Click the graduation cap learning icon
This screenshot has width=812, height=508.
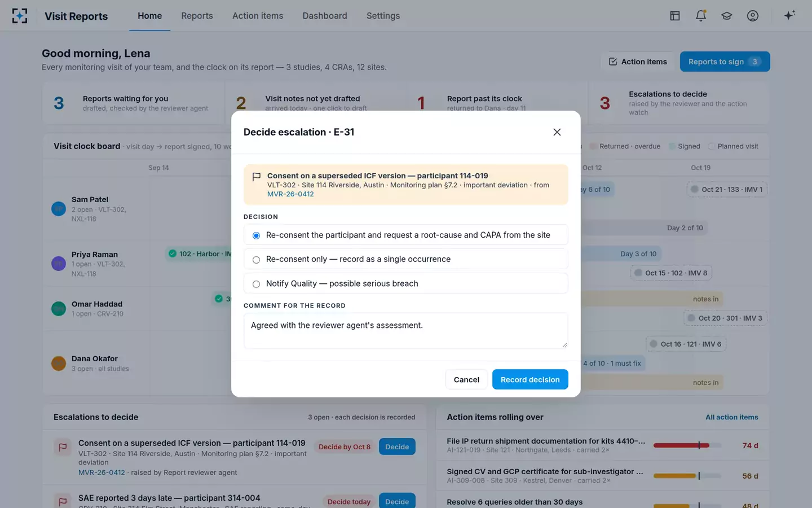[727, 16]
